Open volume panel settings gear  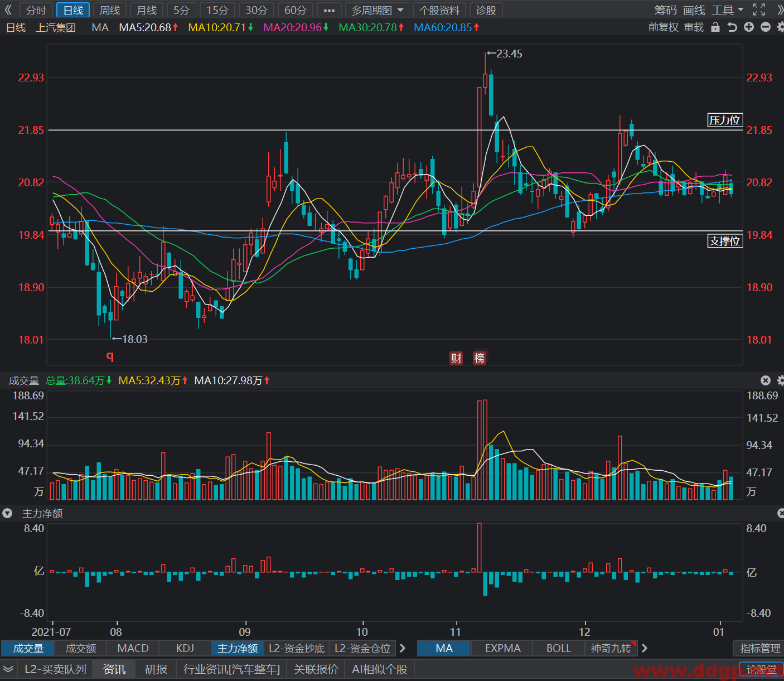(x=780, y=380)
